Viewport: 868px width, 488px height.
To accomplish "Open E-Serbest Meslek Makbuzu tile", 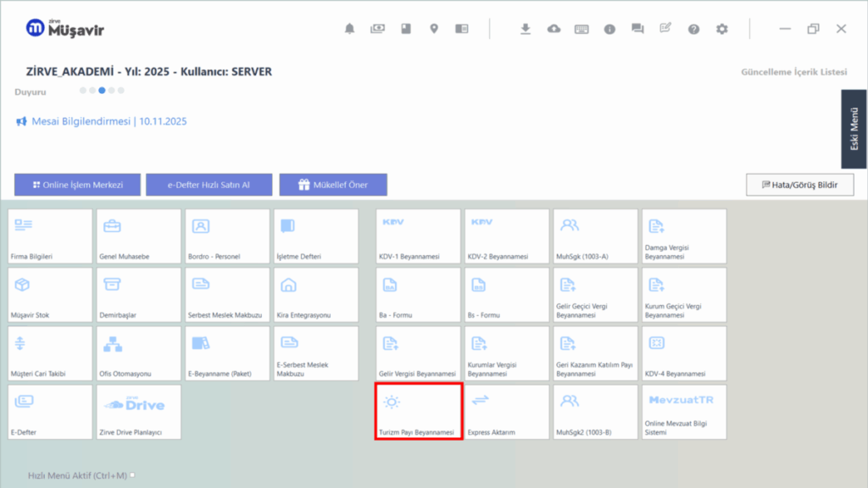I will [x=315, y=353].
